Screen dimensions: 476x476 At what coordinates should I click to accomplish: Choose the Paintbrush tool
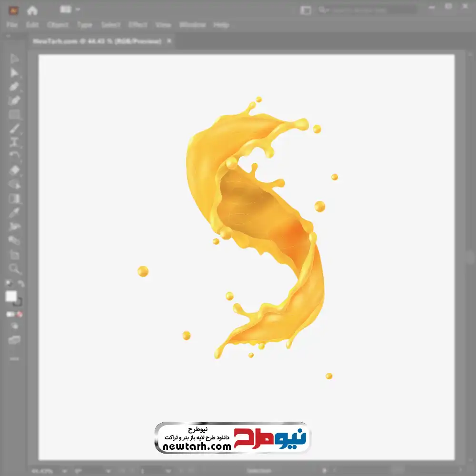pyautogui.click(x=14, y=129)
